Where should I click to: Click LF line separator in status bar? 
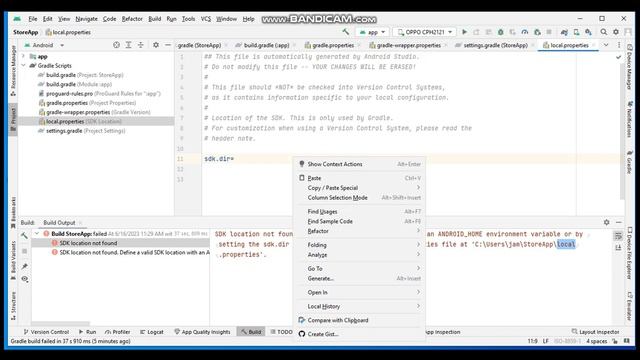pyautogui.click(x=545, y=341)
